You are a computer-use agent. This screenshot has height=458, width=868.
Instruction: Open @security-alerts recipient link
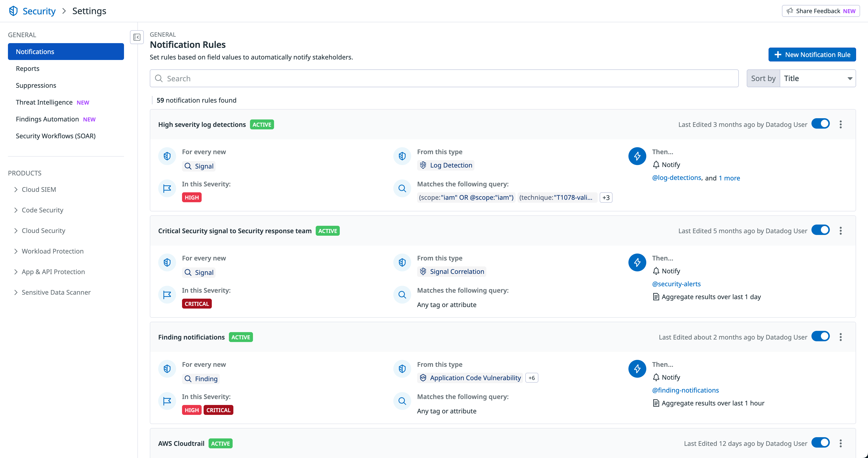pyautogui.click(x=676, y=284)
